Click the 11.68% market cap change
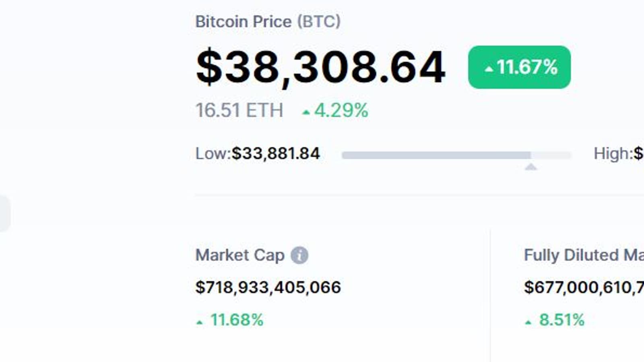This screenshot has width=644, height=362. coord(237,320)
